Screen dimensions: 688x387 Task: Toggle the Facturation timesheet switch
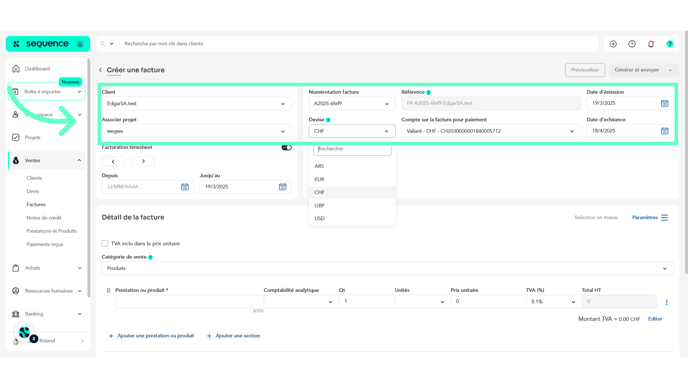287,148
